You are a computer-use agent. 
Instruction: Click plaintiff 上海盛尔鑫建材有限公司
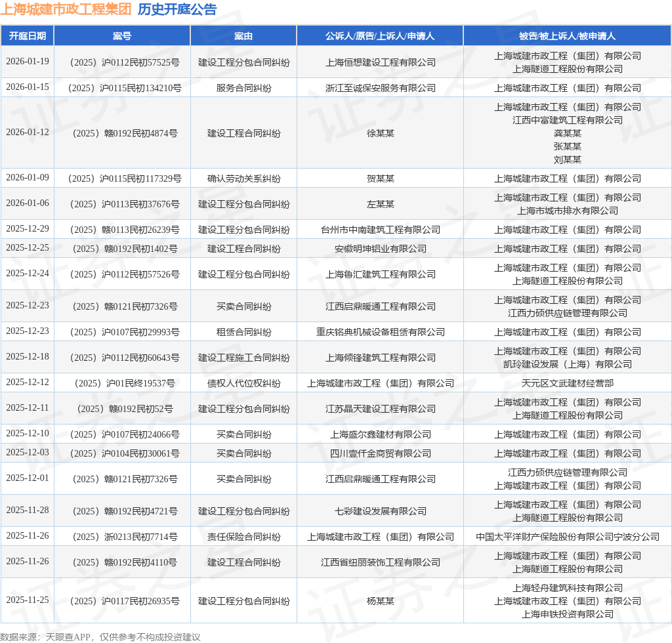(x=380, y=435)
